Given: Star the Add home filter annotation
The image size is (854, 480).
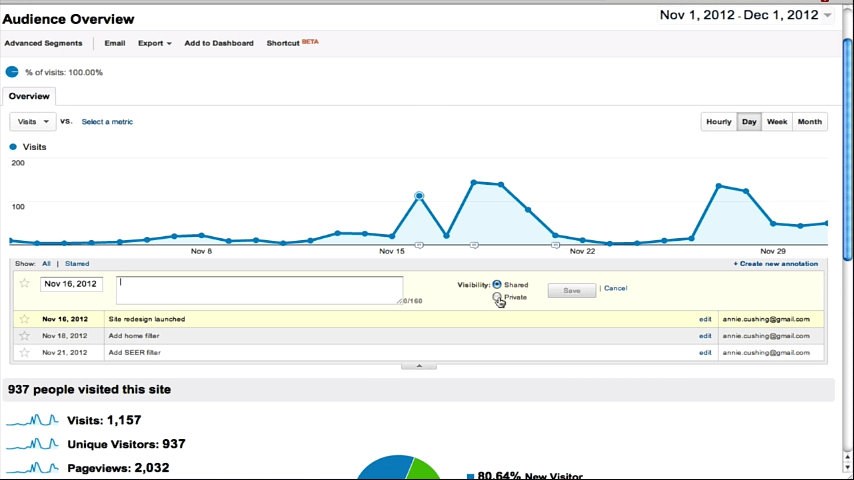Looking at the screenshot, I should point(25,336).
